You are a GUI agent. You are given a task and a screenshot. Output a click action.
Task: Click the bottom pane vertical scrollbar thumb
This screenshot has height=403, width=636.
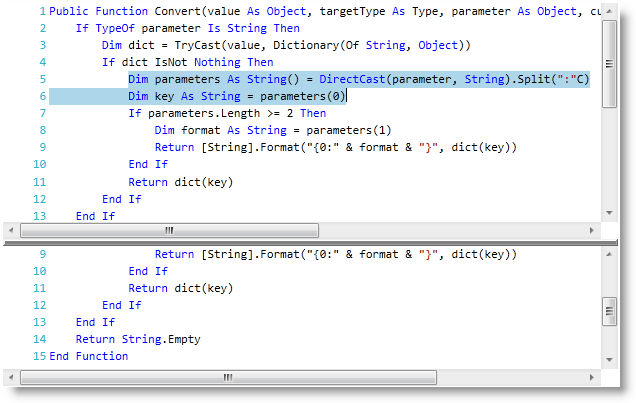609,311
